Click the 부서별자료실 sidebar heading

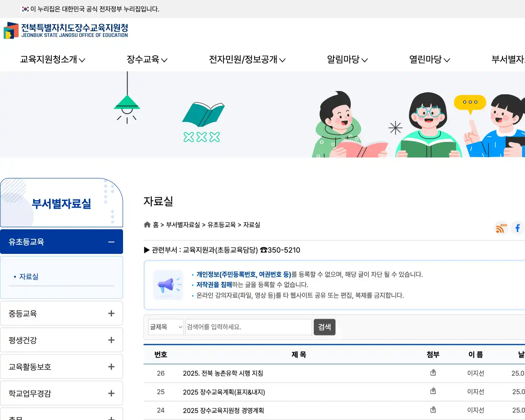[62, 203]
